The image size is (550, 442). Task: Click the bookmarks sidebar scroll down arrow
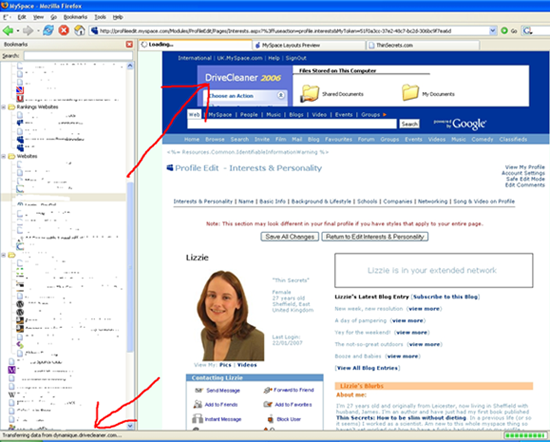130,426
